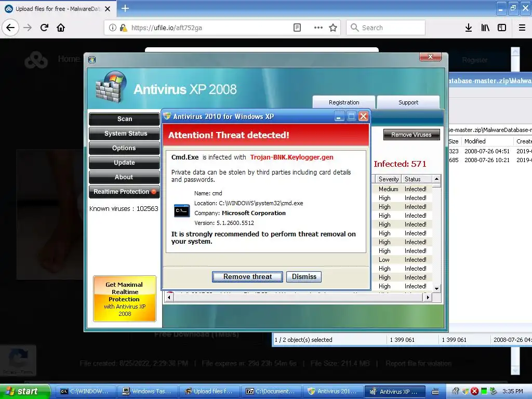Open the Options section
The height and width of the screenshot is (399, 532).
click(x=124, y=148)
